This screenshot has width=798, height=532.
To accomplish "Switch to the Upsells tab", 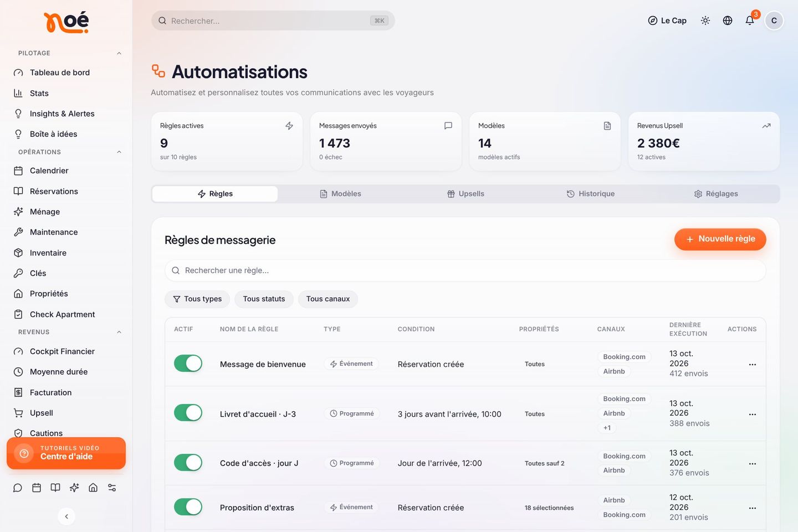I will tap(465, 194).
